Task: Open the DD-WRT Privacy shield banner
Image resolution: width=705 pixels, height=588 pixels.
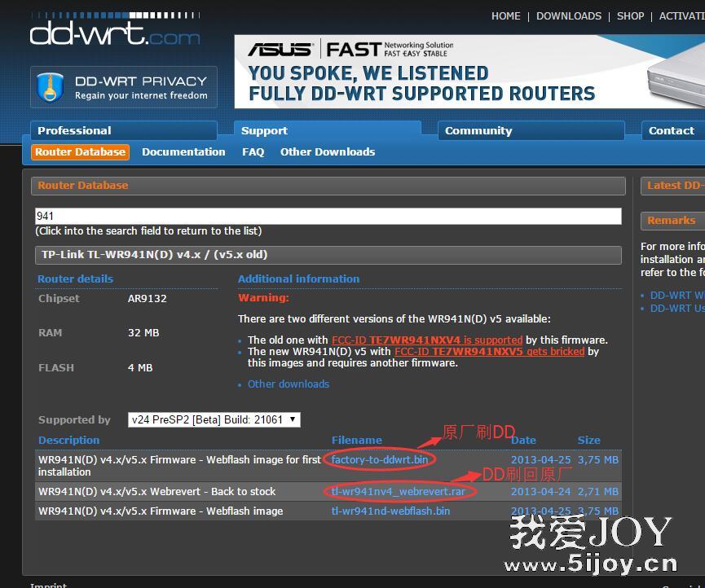Action: click(x=124, y=87)
